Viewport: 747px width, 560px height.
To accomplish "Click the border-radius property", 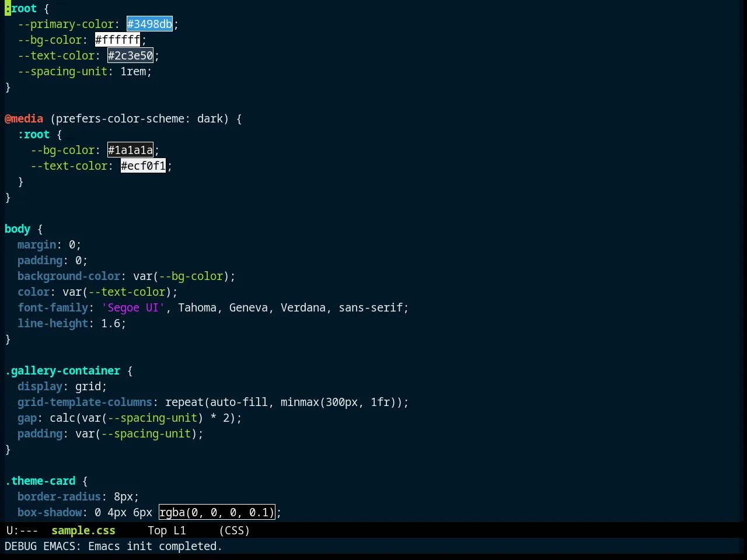I will pyautogui.click(x=60, y=496).
